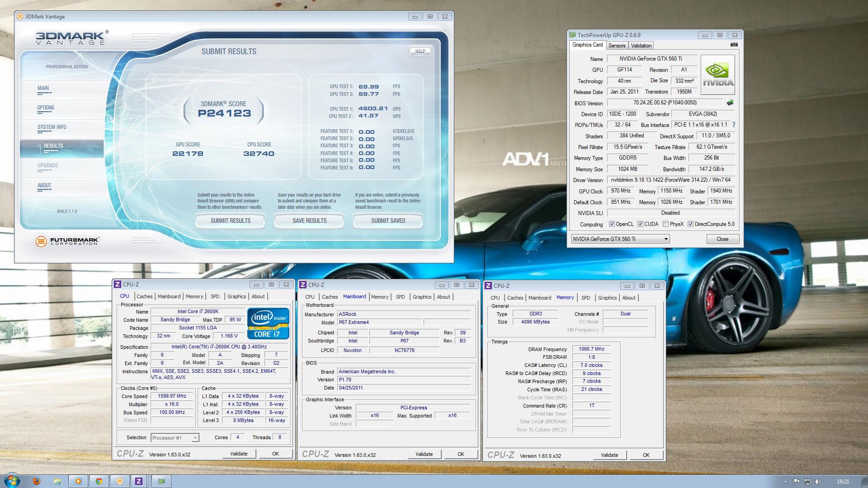Click Validate in the first CPU-Z window

point(239,454)
